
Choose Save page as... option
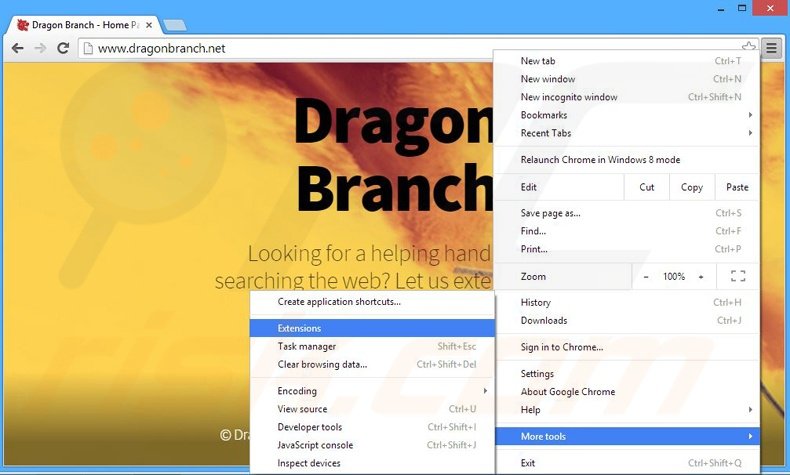pyautogui.click(x=627, y=213)
